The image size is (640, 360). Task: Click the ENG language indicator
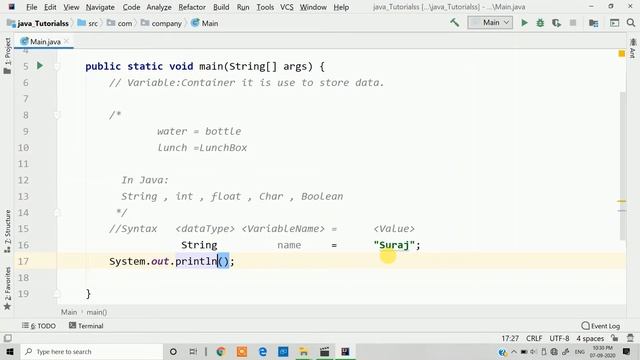click(580, 351)
